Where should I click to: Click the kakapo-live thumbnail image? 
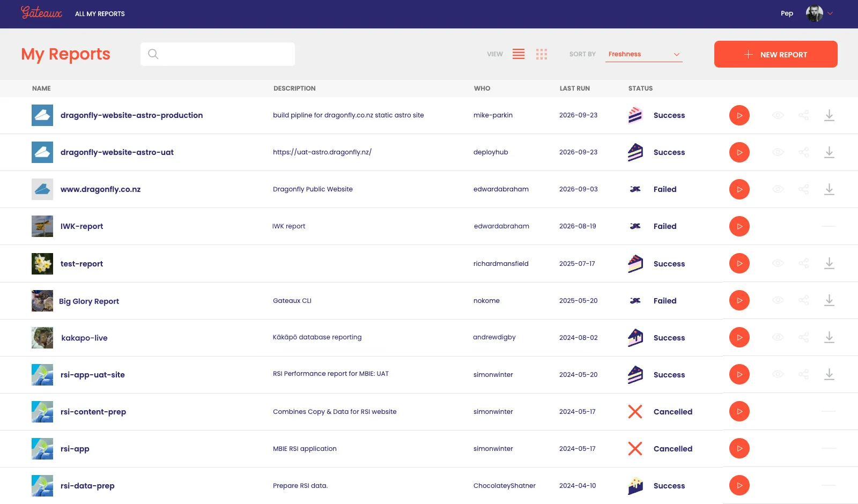(42, 338)
